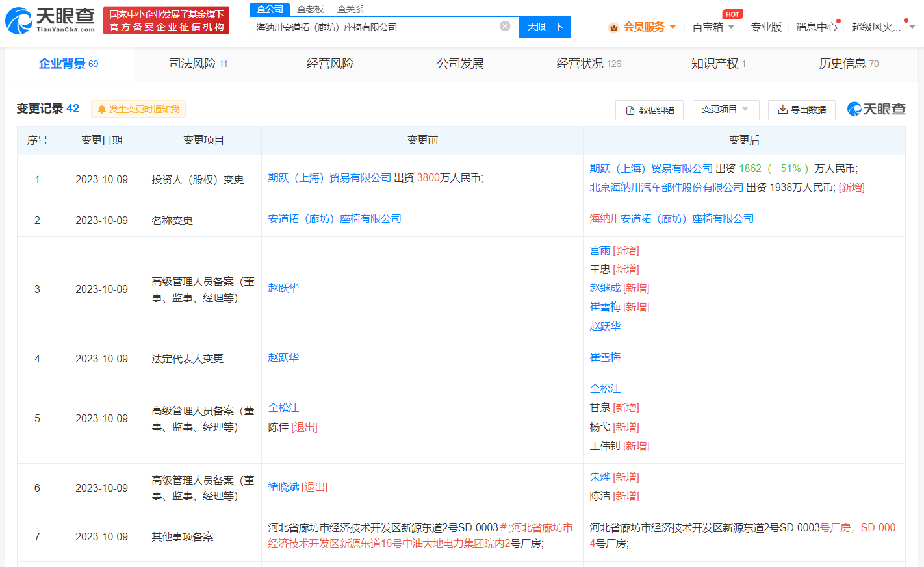Click the Tianyancha logo in header
Screen dimensions: 924x567
tap(50, 20)
